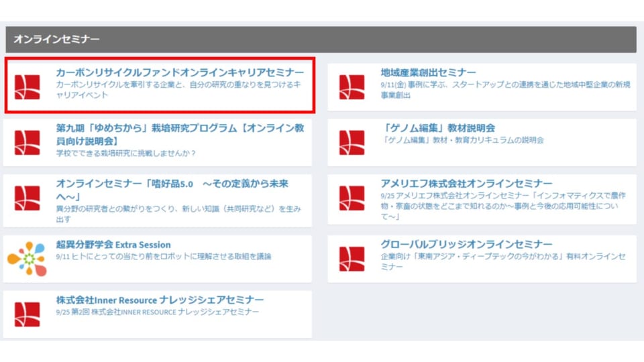This screenshot has width=644, height=362.
Task: Click red logo icon beside 嗜好品5.0 seminar
Action: tap(28, 198)
